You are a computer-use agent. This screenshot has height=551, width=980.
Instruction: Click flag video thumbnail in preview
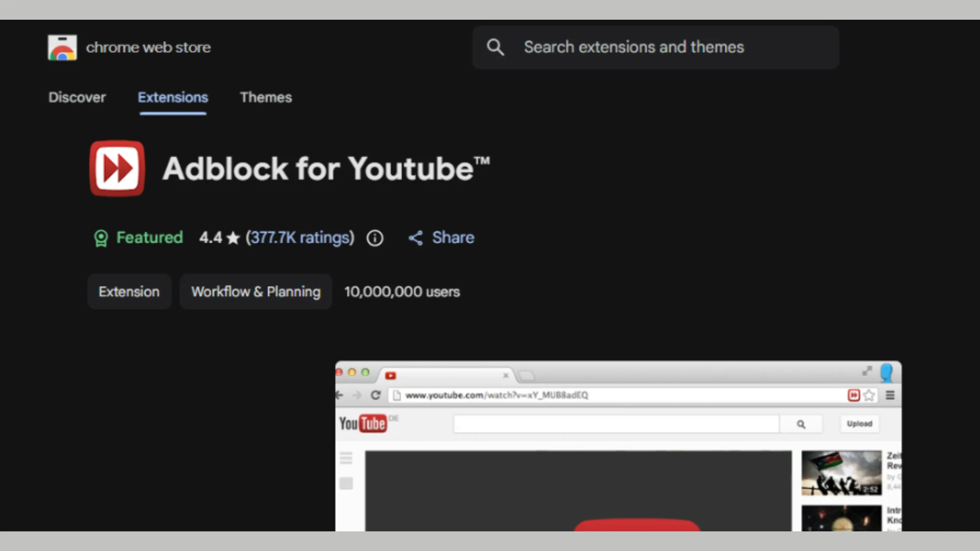tap(842, 473)
